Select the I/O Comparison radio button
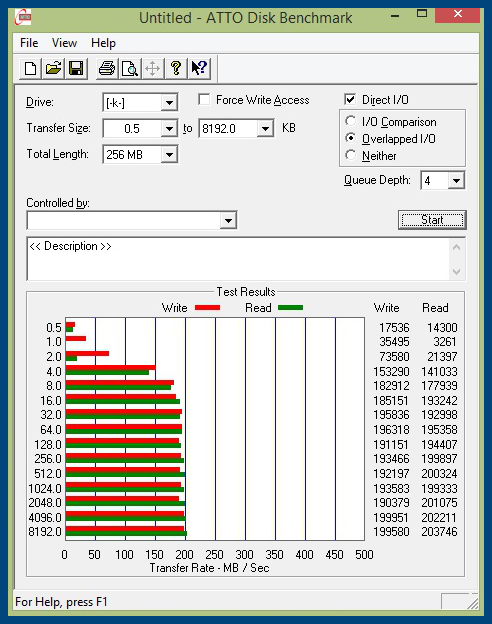The image size is (492, 624). click(351, 121)
